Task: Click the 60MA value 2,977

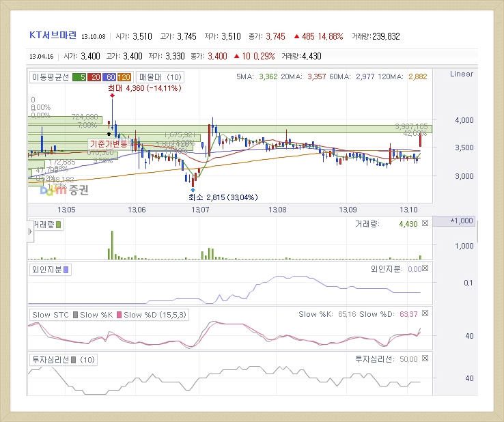Action: point(365,76)
